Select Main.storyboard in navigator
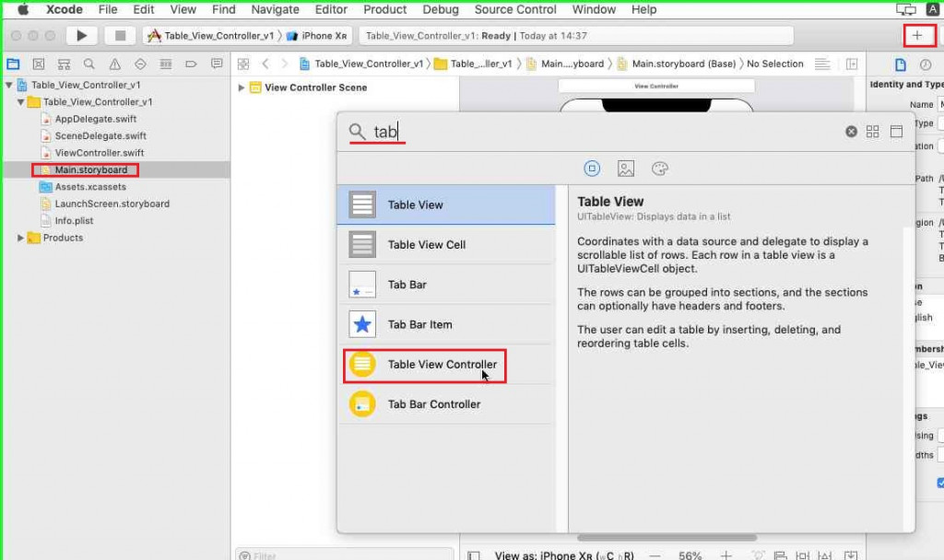 click(91, 169)
